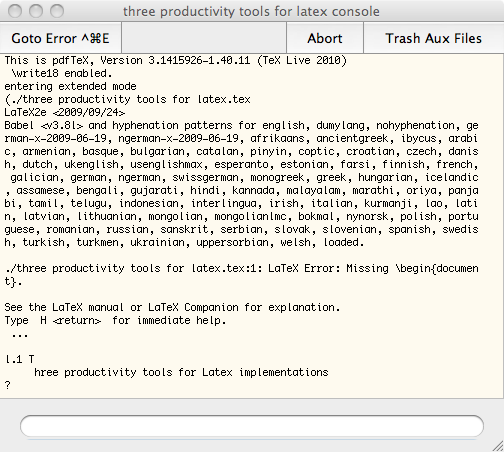Viewport: 504px width, 452px height.
Task: Click the blank toolbar segment beside Goto Error
Action: click(204, 38)
